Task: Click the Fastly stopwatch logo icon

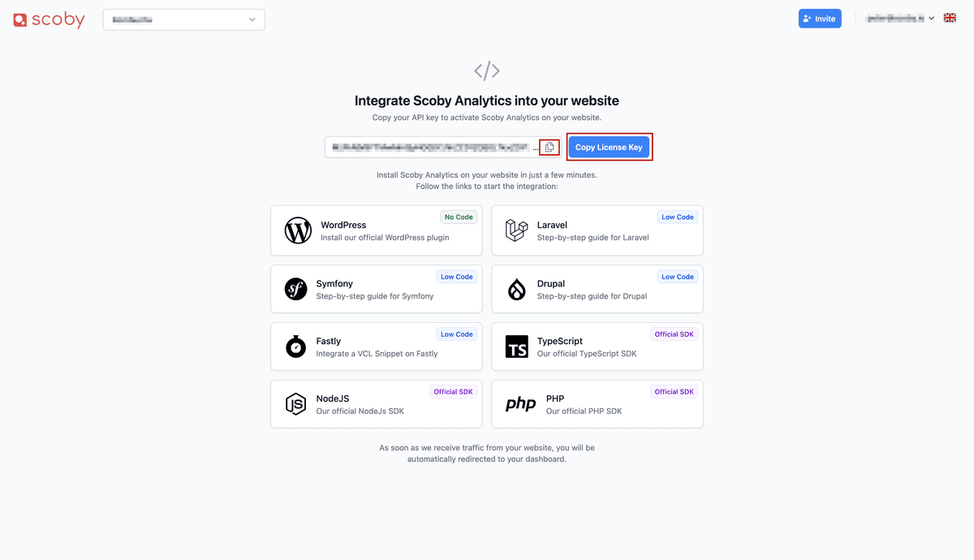Action: [x=295, y=347]
